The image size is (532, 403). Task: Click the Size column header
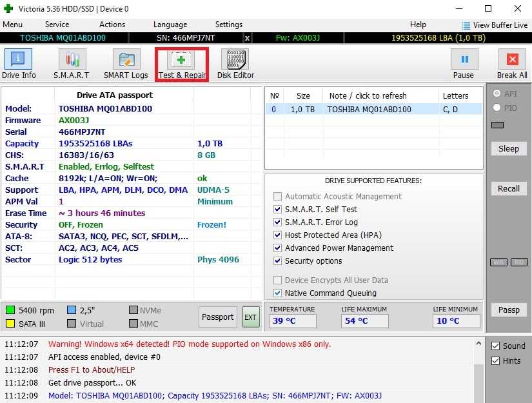[303, 96]
